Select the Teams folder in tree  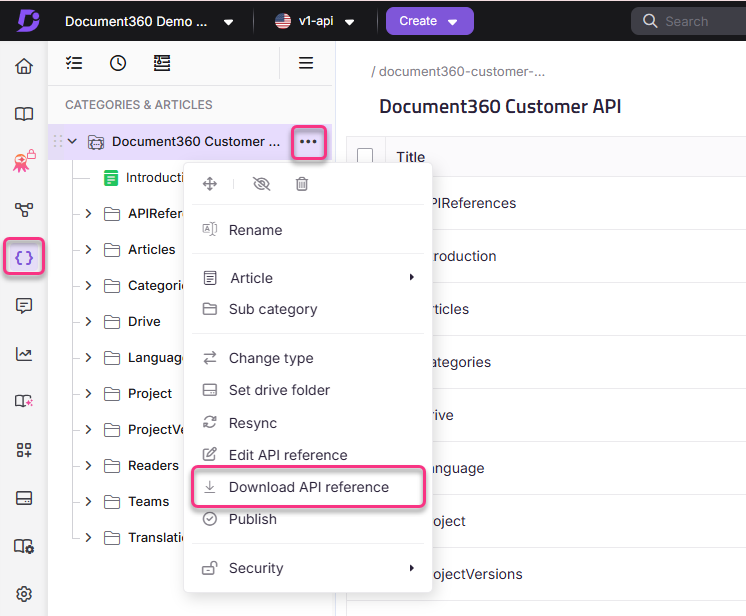(x=148, y=502)
